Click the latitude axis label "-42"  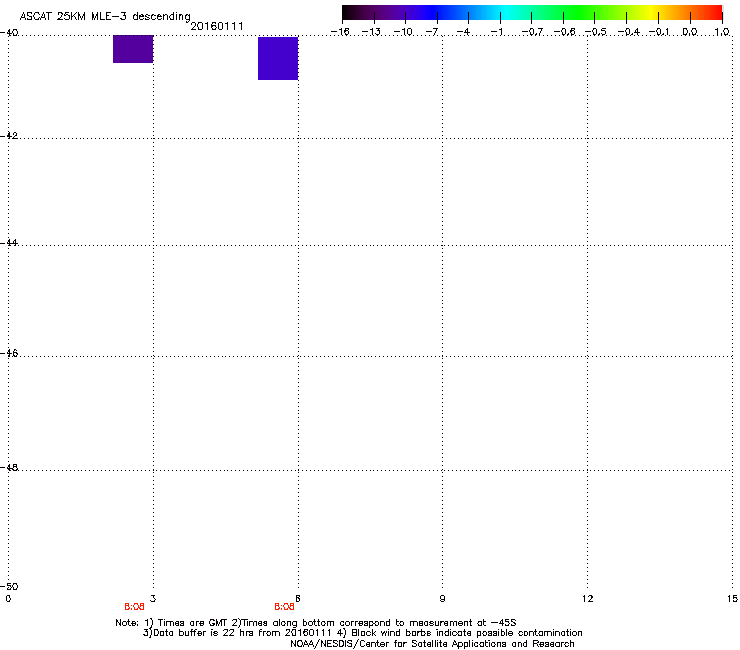[9, 135]
